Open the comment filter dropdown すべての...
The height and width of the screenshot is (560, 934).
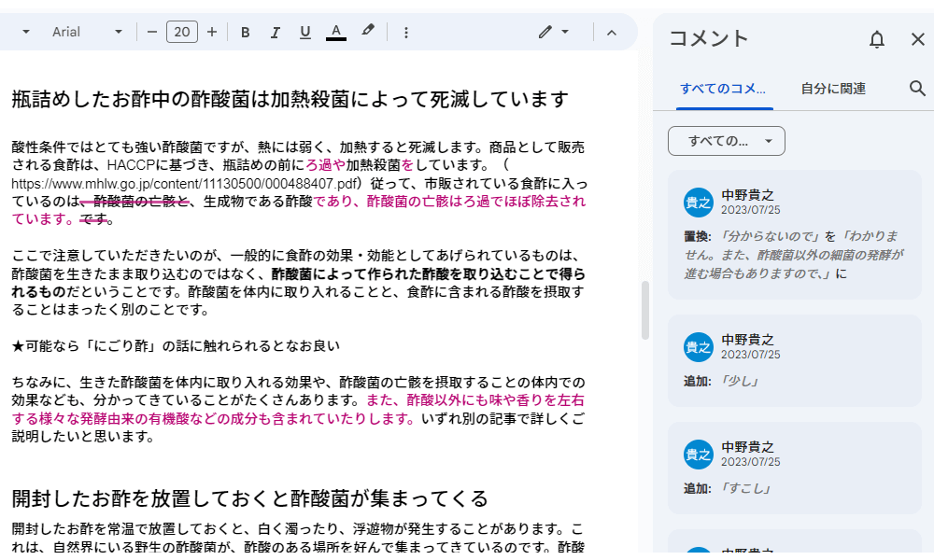(x=726, y=141)
